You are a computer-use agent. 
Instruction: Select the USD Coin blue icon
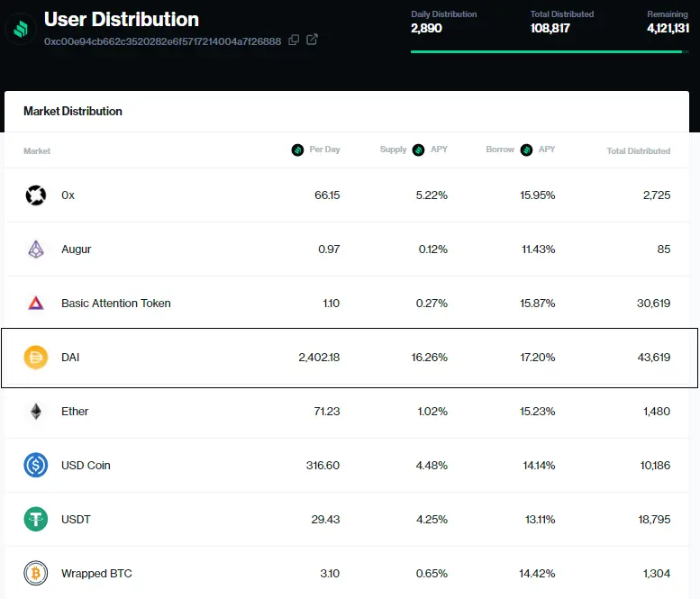click(x=36, y=465)
